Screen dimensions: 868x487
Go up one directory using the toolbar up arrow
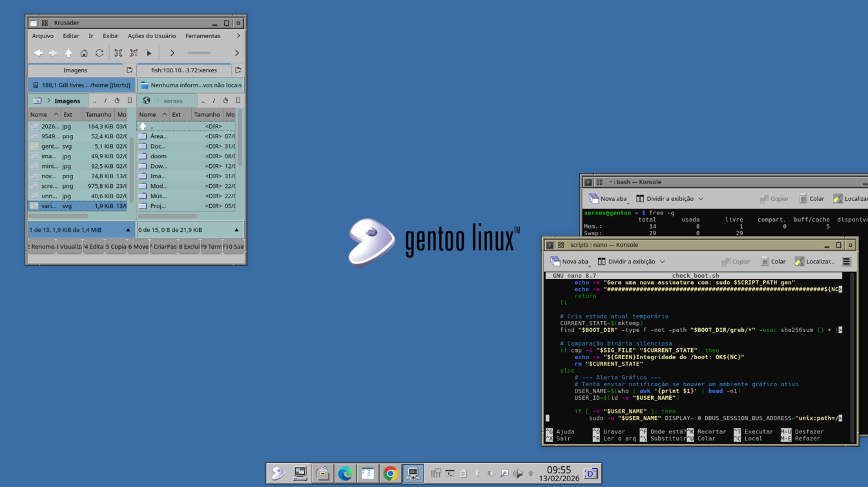68,53
